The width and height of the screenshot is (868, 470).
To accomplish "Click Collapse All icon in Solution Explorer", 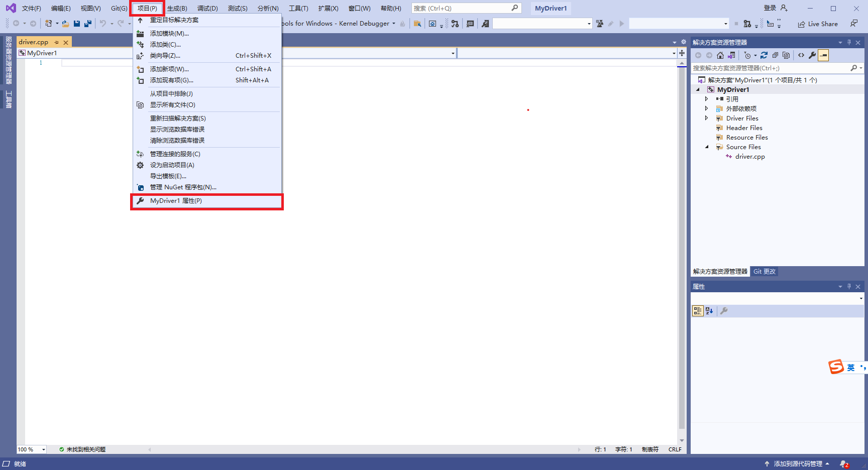I will tap(775, 55).
